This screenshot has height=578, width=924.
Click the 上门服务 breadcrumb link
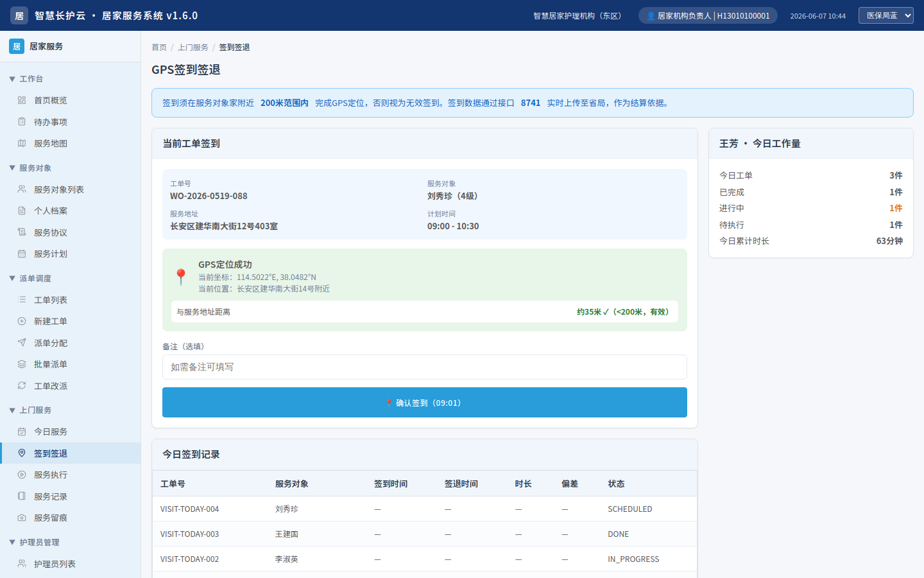(x=193, y=48)
